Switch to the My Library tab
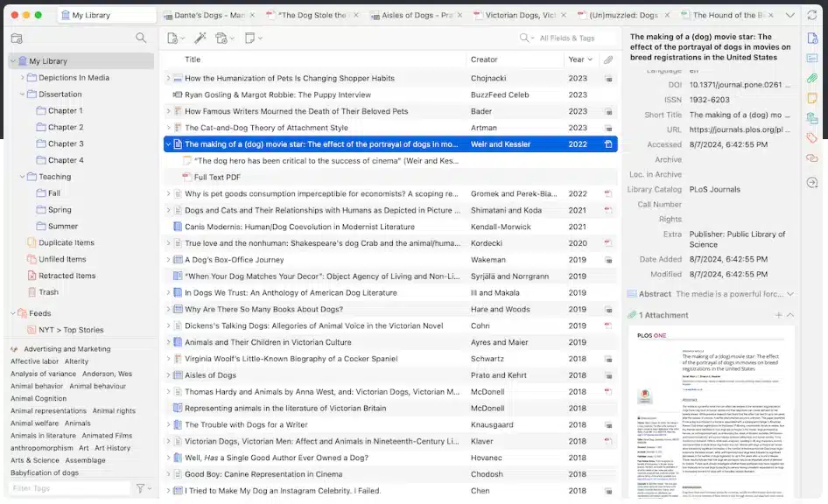Image resolution: width=828 pixels, height=504 pixels. pos(107,15)
